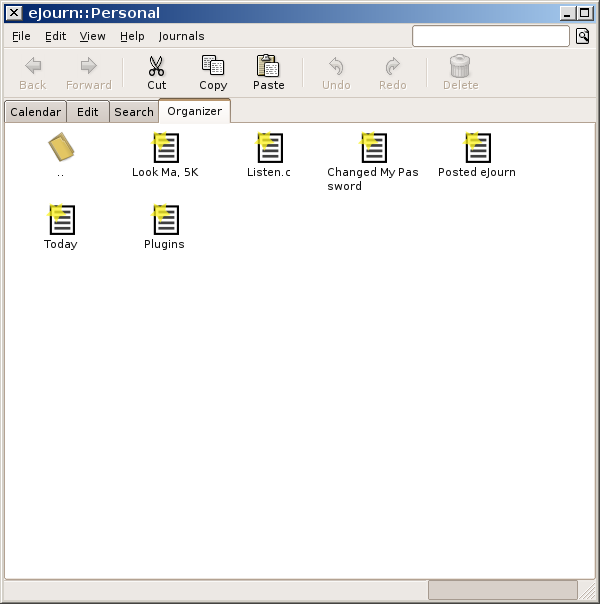This screenshot has width=600, height=604.
Task: Select the 'Posted eJourn' entry icon
Action: pyautogui.click(x=477, y=148)
